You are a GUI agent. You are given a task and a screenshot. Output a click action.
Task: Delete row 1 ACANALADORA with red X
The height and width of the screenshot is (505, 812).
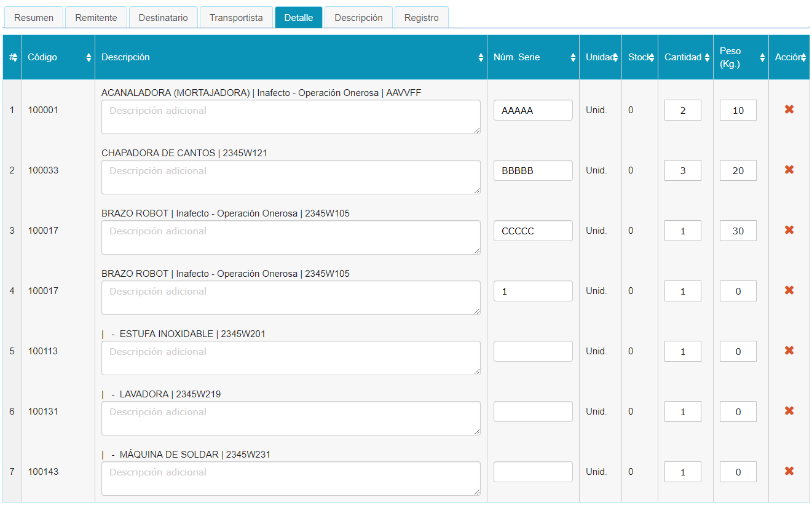[x=789, y=109]
